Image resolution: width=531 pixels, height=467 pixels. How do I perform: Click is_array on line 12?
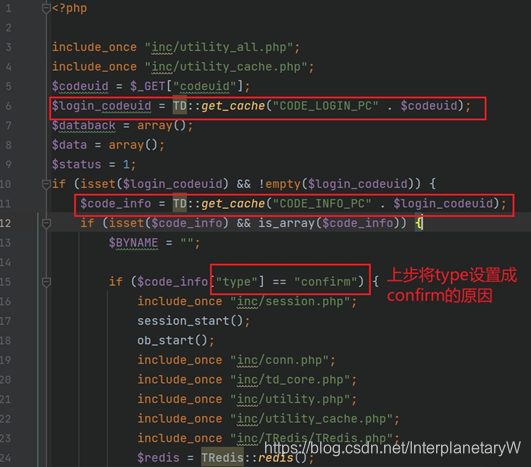[286, 224]
